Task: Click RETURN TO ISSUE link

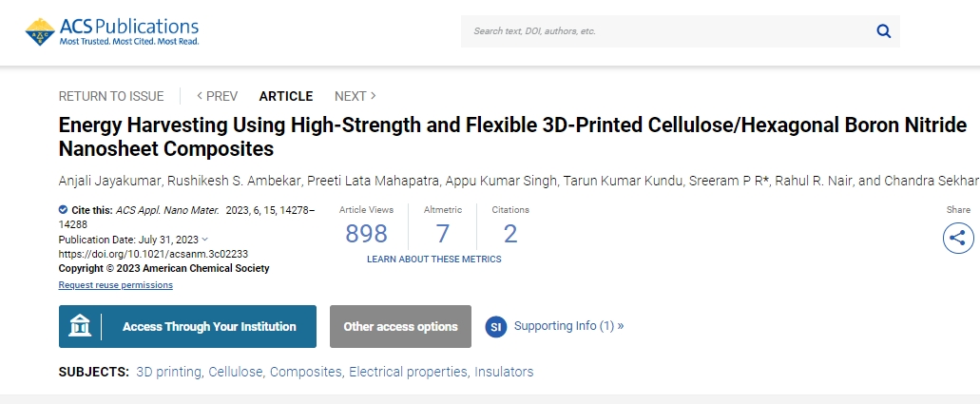Action: (111, 96)
